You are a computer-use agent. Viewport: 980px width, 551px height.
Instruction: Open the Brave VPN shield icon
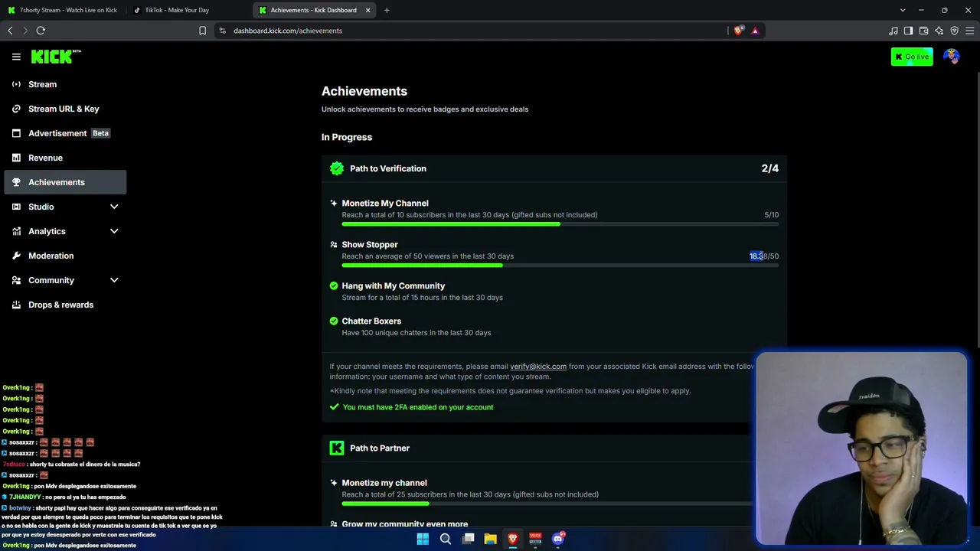click(955, 31)
